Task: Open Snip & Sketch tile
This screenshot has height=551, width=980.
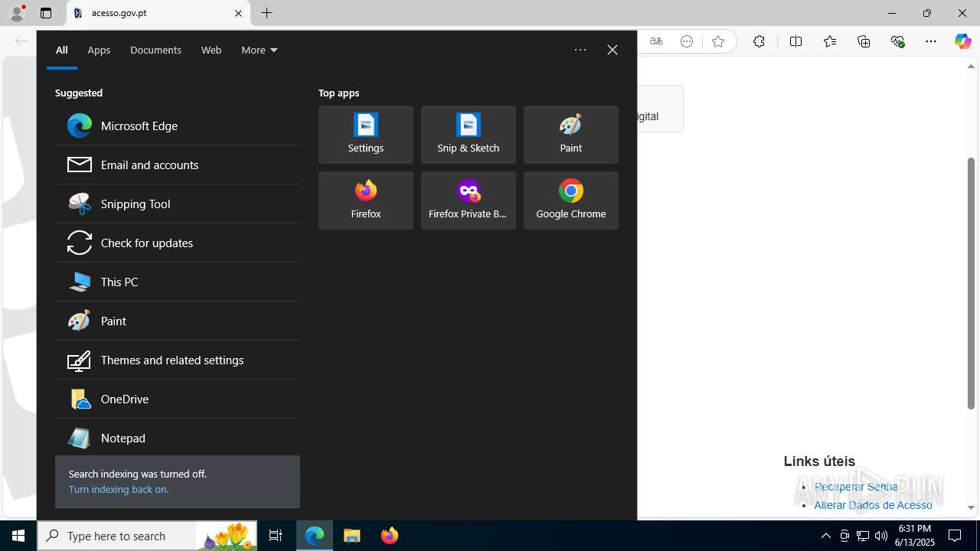Action: click(x=469, y=135)
